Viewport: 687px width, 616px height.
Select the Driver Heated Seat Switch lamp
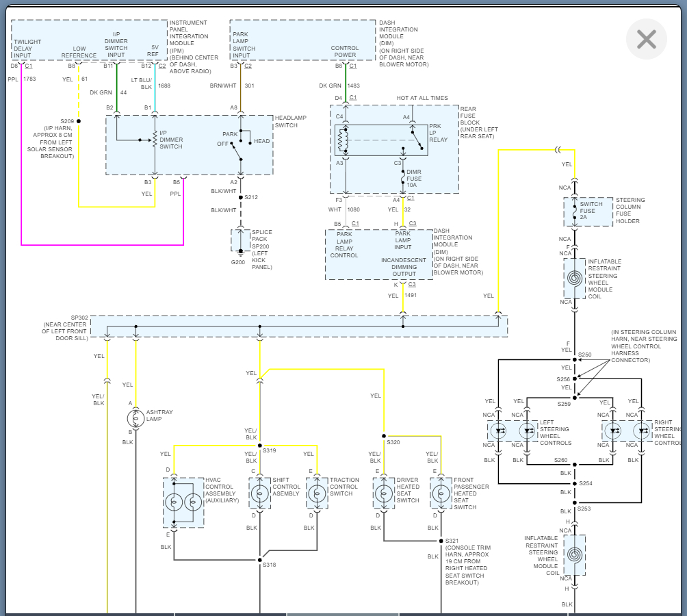[384, 493]
